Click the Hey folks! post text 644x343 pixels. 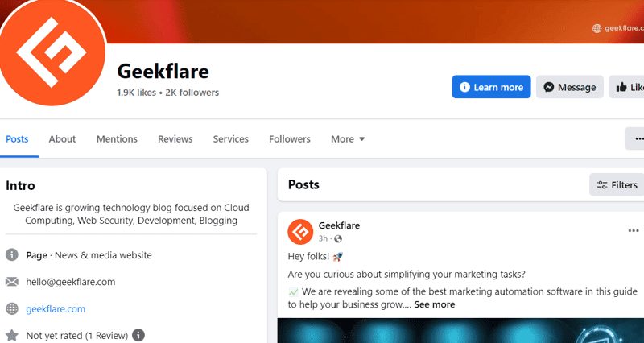click(308, 256)
